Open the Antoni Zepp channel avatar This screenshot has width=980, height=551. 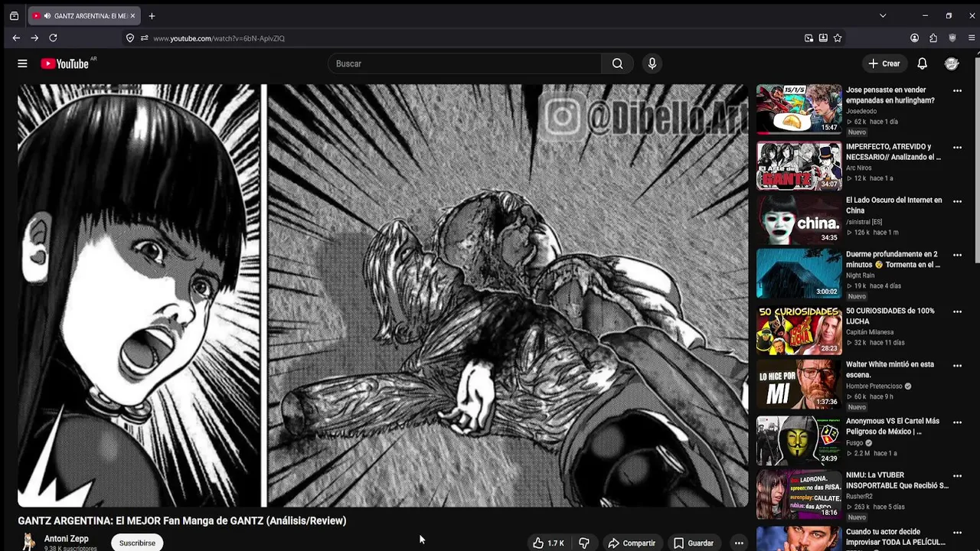(29, 542)
